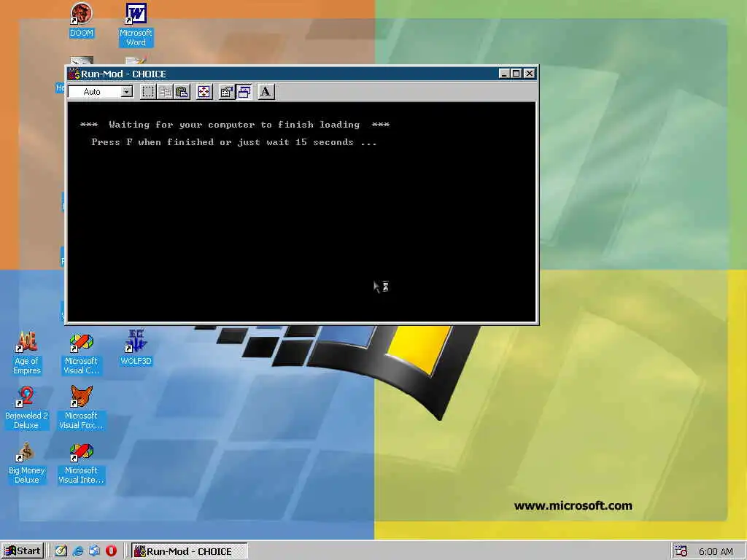The image size is (747, 560).
Task: Click the Show Desktop quick launch icon
Action: 61,551
